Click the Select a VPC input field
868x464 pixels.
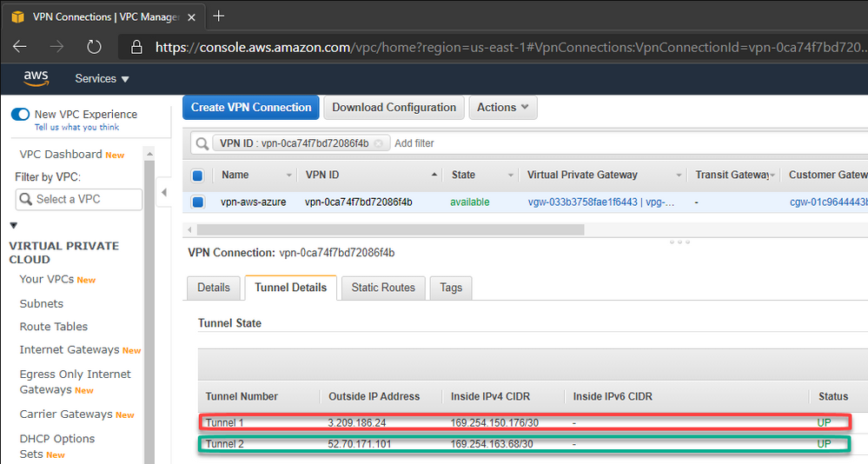point(78,199)
